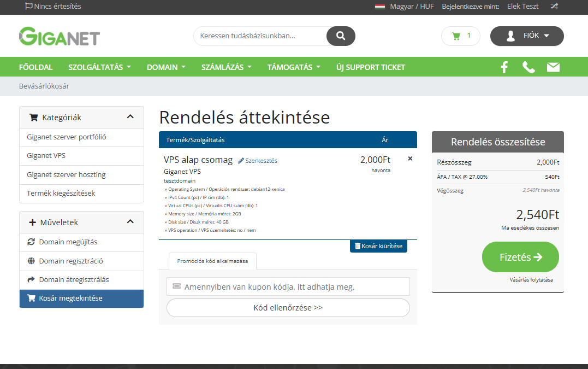The image size is (588, 369).
Task: Click the Giganet logo
Action: point(60,37)
